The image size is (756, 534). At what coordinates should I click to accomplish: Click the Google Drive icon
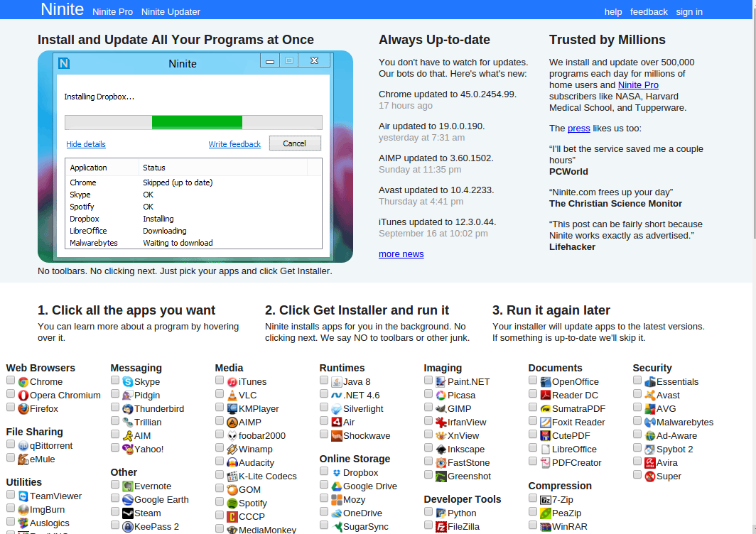(337, 486)
